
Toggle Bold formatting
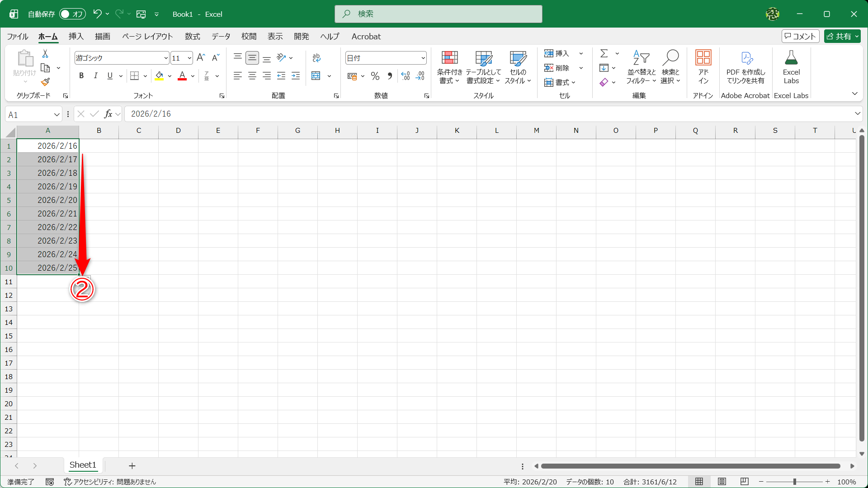[81, 76]
